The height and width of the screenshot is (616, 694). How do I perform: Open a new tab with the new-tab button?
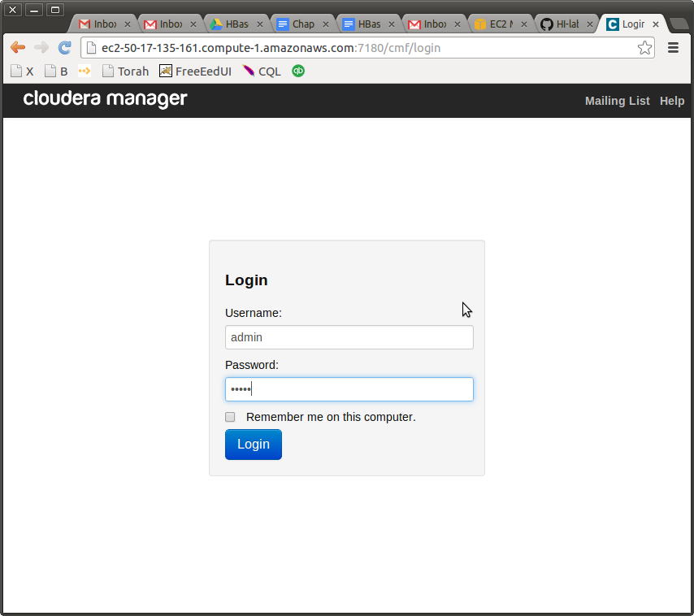pyautogui.click(x=678, y=24)
